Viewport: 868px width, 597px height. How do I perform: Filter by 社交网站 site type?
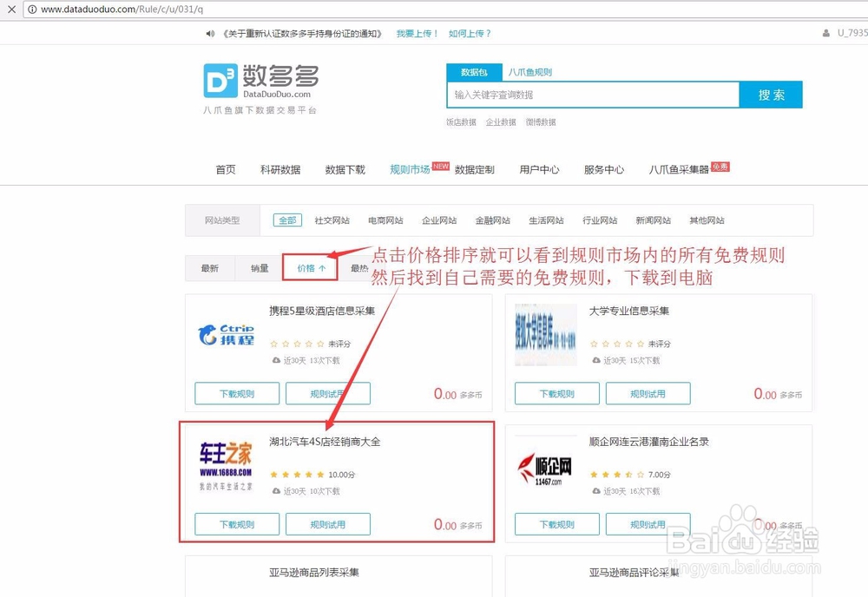click(x=332, y=220)
